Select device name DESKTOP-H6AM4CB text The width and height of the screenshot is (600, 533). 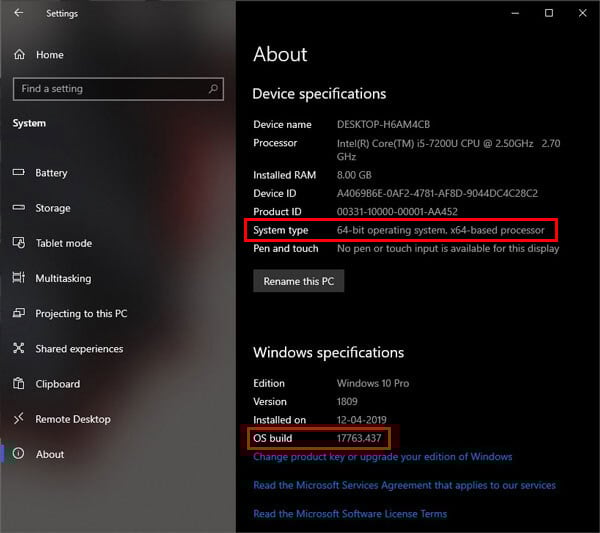coord(383,124)
